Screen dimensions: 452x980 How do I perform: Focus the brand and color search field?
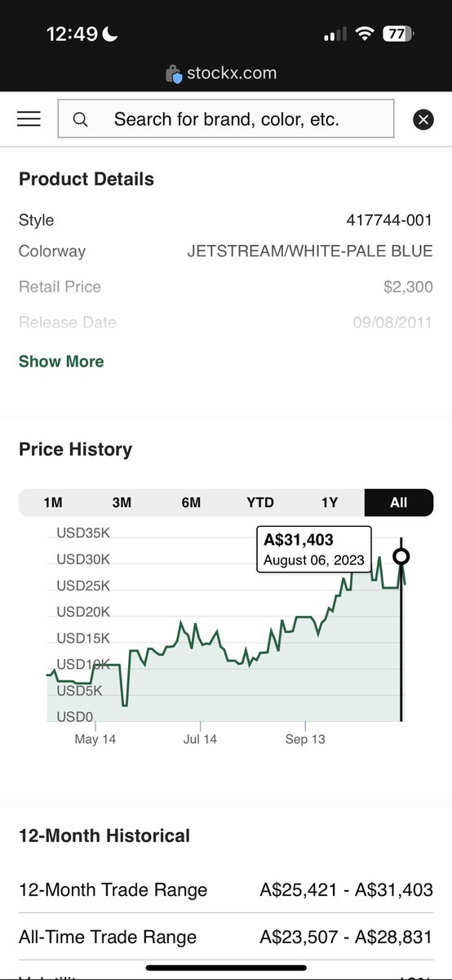(226, 119)
